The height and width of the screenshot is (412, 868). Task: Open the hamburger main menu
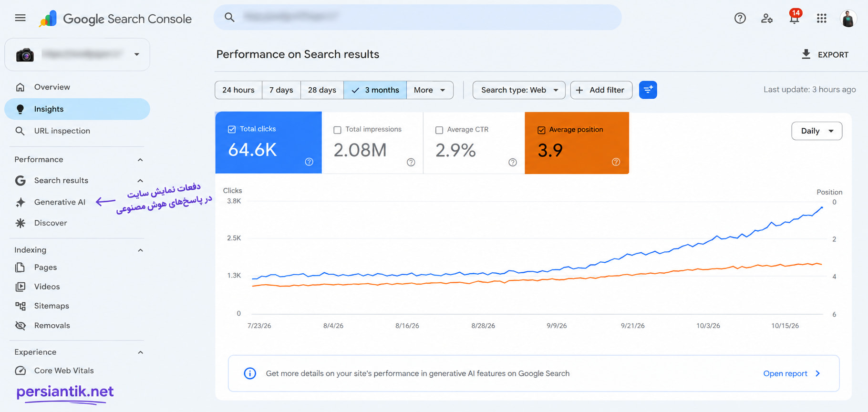coord(20,18)
